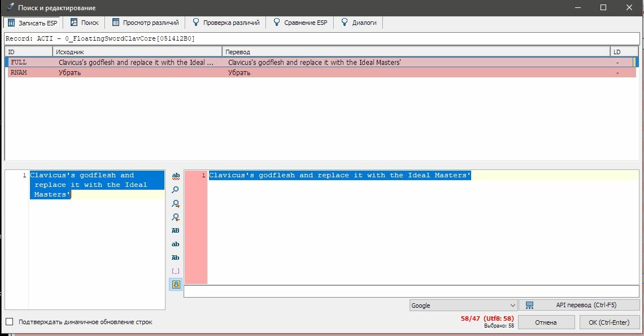Click the Перевод column header
644x336 pixels.
[416, 52]
